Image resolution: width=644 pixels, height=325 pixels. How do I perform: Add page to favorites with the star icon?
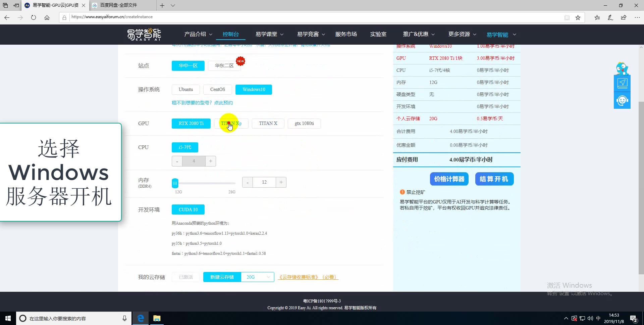tap(578, 17)
